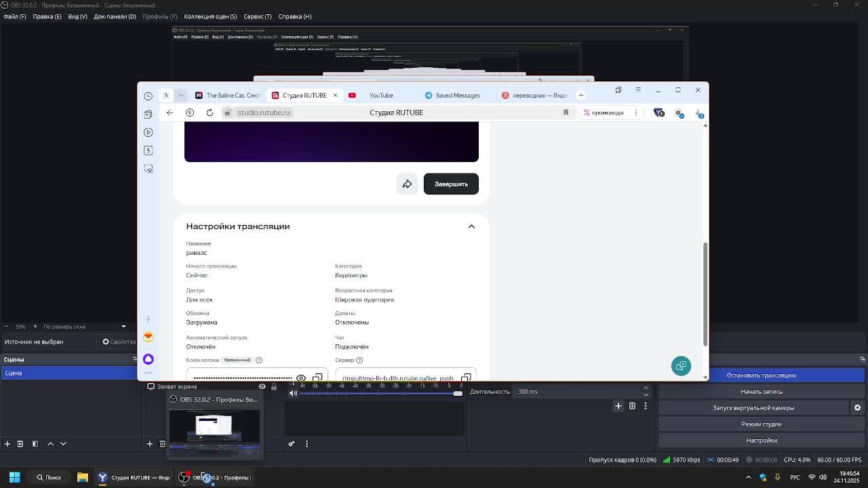Open the Сервис menu in OBS
This screenshot has width=868, height=488.
[x=257, y=16]
